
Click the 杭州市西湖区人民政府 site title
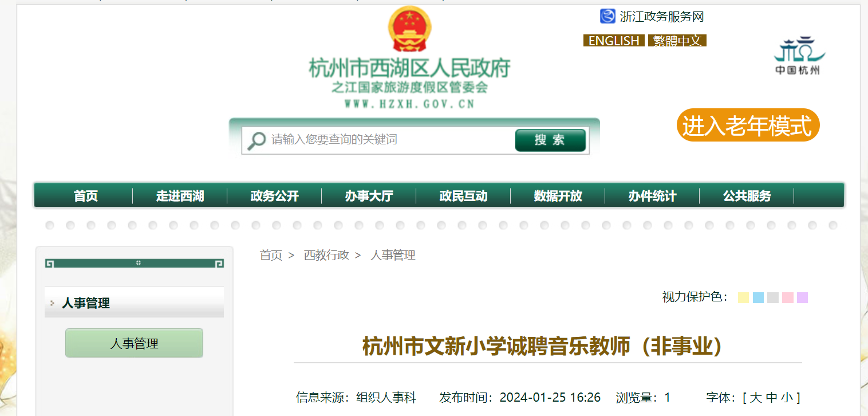[409, 68]
